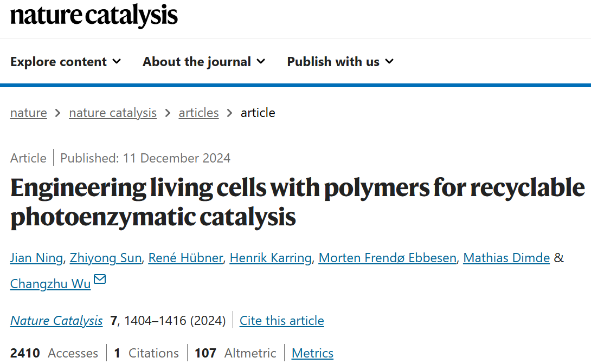Click the Mathias Dimde author link
Viewport: 591px width, 364px height.
point(506,258)
